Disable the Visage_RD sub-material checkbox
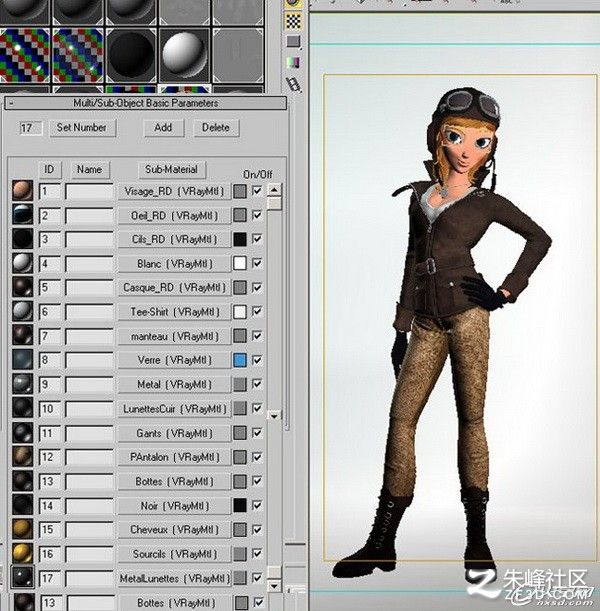 click(257, 191)
